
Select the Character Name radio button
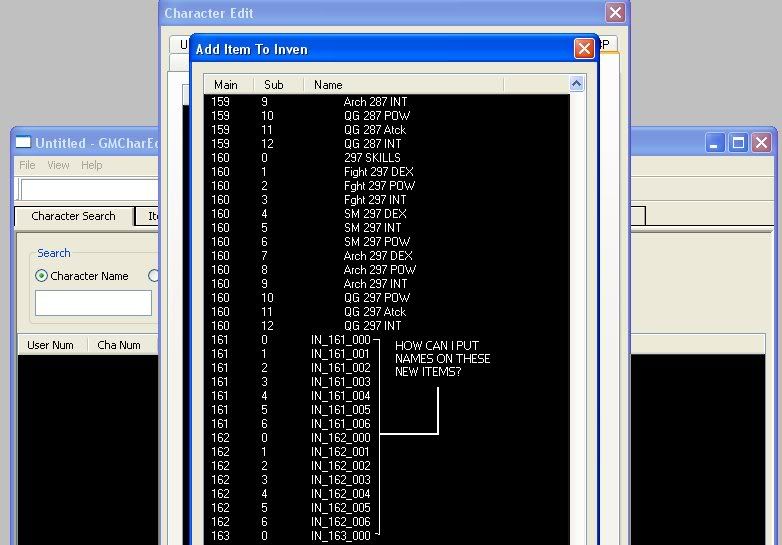click(41, 276)
